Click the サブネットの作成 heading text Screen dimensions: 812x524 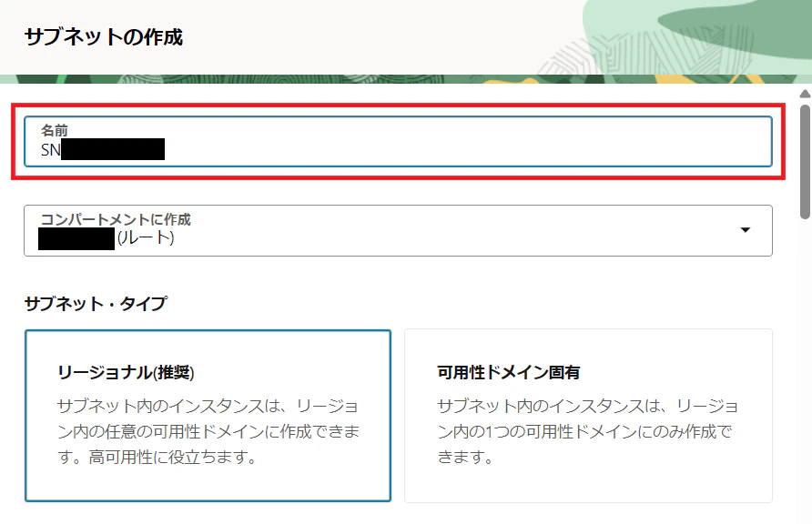[104, 36]
